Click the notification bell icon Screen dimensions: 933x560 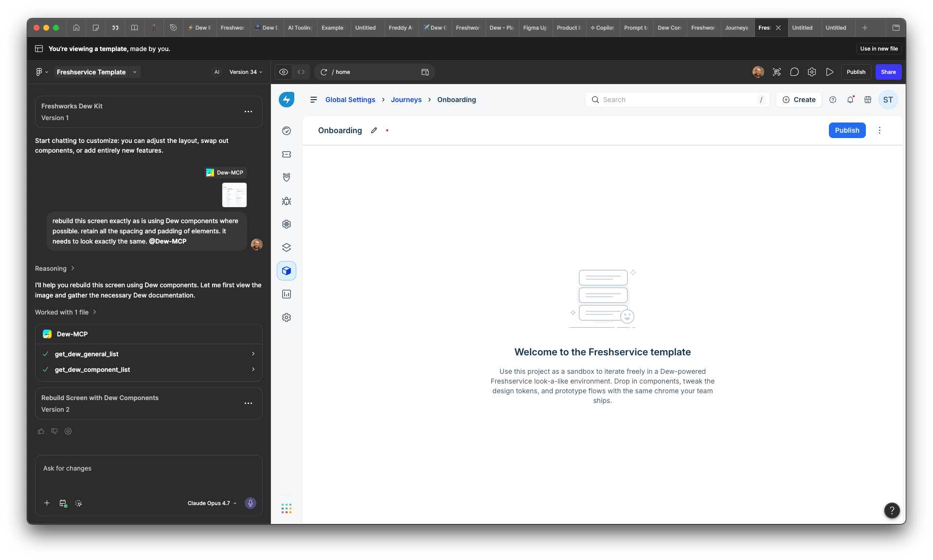click(850, 100)
